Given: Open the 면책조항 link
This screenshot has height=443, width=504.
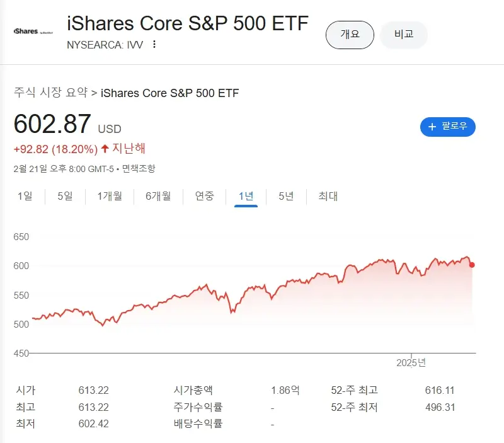Looking at the screenshot, I should pyautogui.click(x=139, y=168).
